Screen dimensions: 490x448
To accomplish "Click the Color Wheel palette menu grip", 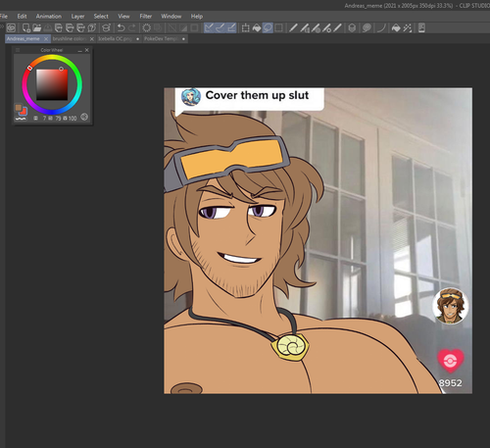I will coord(18,50).
